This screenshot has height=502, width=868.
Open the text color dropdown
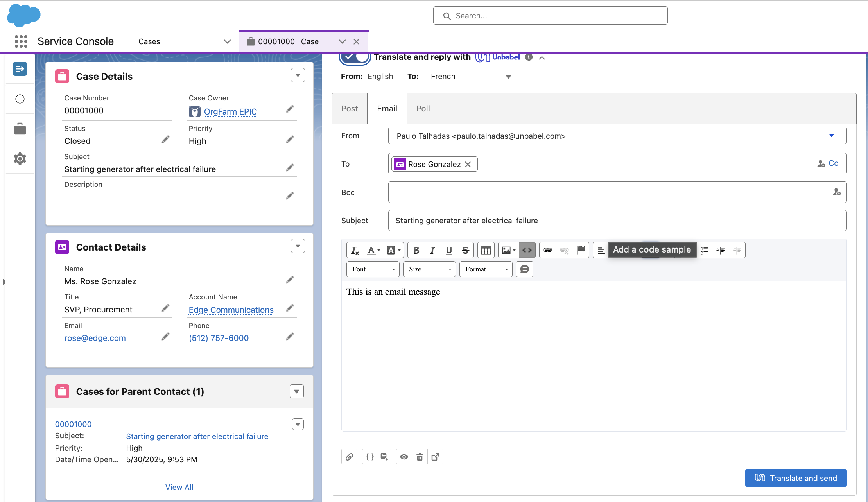(374, 250)
